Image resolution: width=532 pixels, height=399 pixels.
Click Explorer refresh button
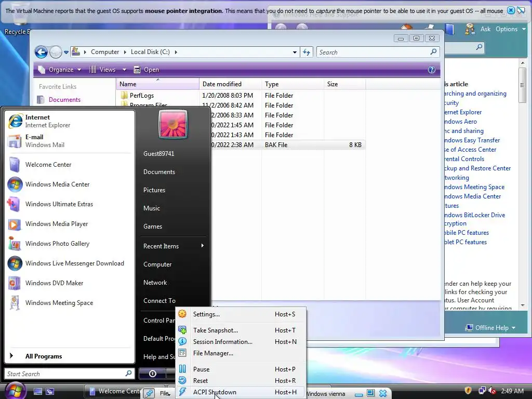pyautogui.click(x=307, y=52)
